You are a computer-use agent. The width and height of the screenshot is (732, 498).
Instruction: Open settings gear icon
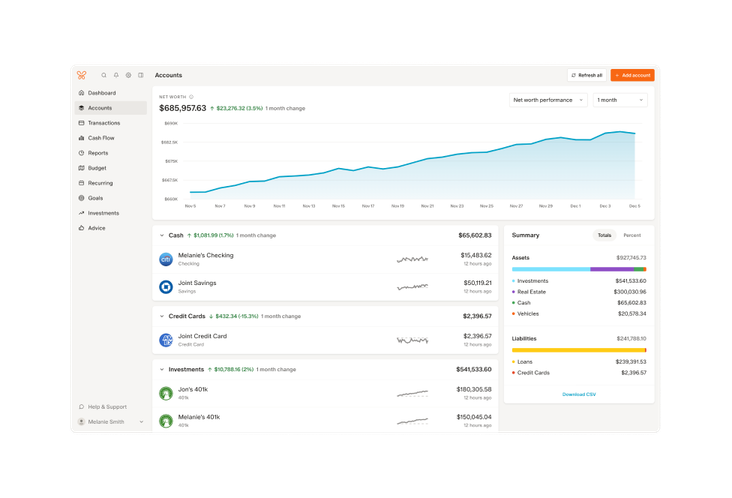pos(128,75)
